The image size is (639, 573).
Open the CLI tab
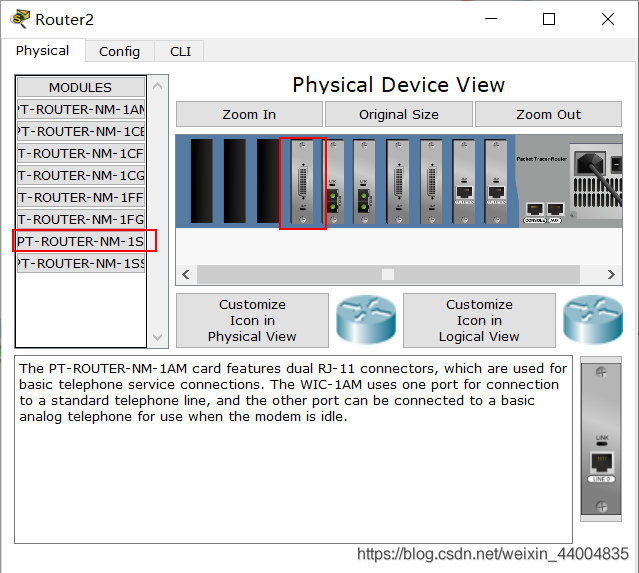[x=180, y=51]
